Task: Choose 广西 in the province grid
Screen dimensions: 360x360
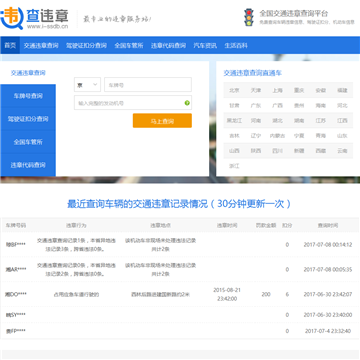Action: pyautogui.click(x=277, y=105)
